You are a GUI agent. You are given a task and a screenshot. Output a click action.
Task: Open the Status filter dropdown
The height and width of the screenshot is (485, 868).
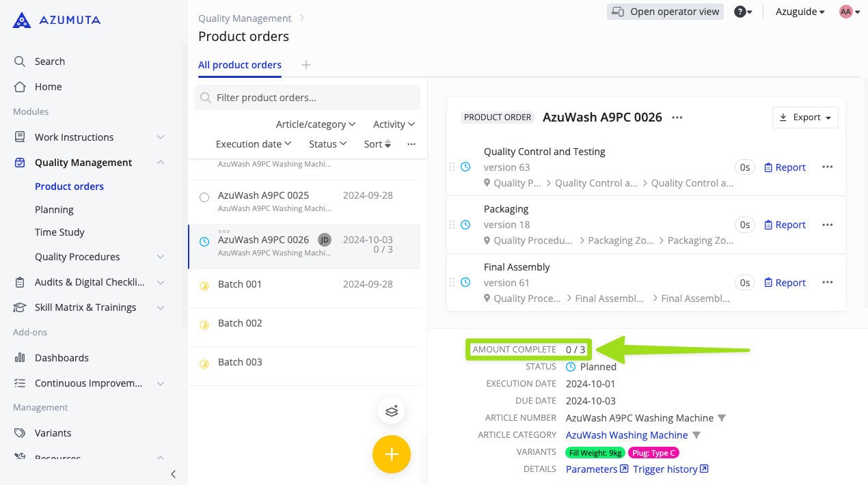point(327,143)
